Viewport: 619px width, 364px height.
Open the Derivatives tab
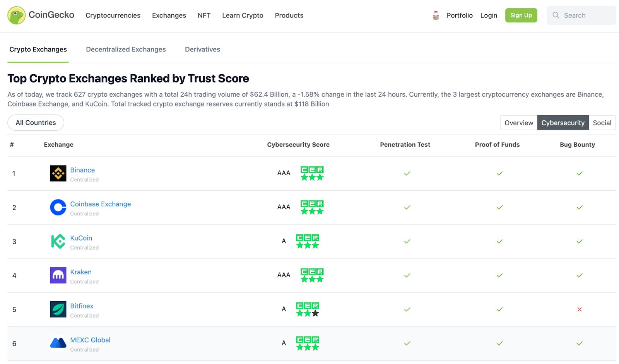tap(202, 50)
